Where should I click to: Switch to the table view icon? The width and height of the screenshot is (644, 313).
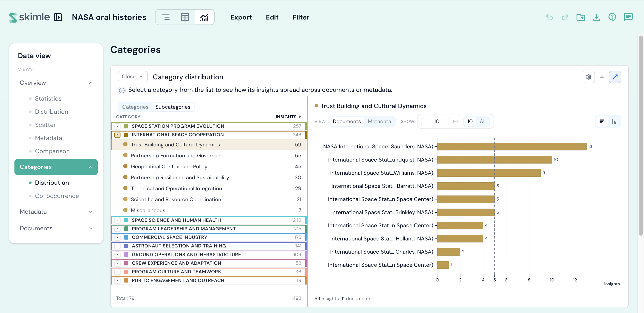[185, 17]
